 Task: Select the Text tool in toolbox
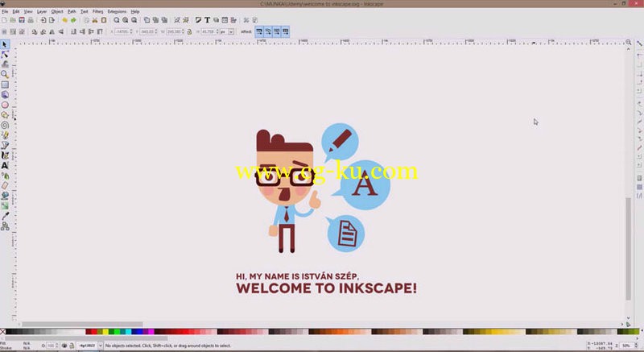5,165
